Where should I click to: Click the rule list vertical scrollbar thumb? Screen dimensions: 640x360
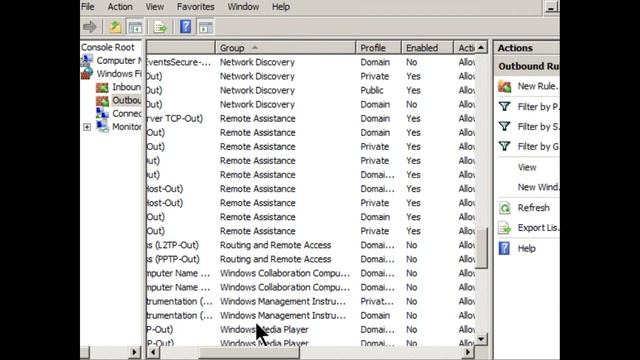(481, 248)
